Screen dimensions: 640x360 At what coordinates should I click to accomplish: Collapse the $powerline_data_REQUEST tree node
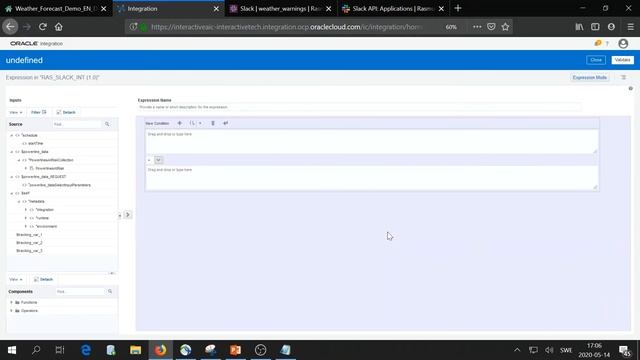click(x=12, y=177)
